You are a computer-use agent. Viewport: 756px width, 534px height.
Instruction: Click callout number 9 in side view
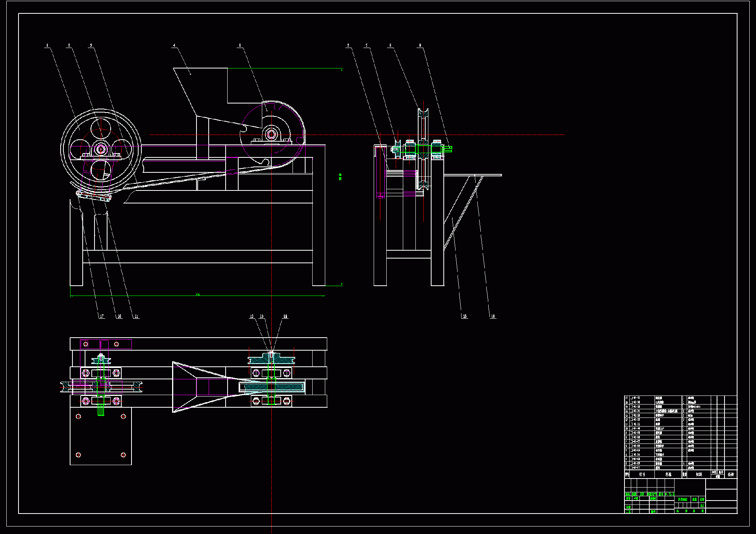coord(420,45)
